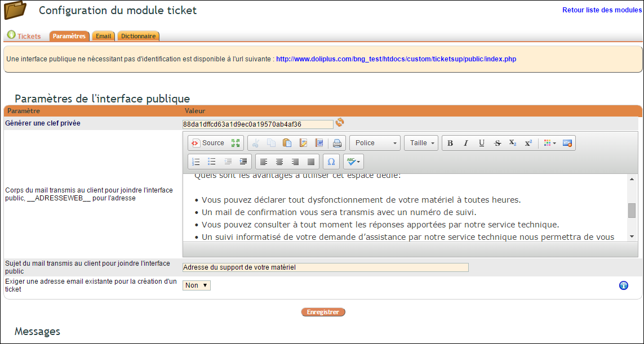Insert a bulleted list
This screenshot has height=344, width=644.
pos(212,162)
